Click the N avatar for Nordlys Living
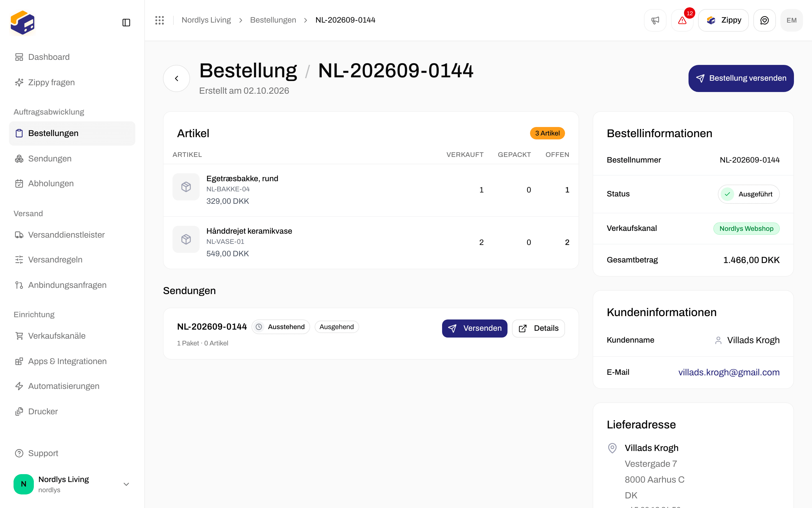This screenshot has width=812, height=508. (23, 484)
